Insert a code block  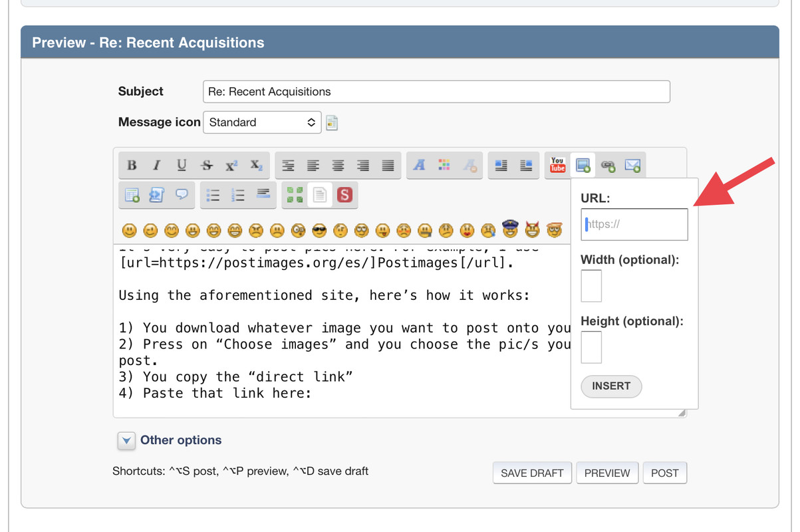(156, 195)
